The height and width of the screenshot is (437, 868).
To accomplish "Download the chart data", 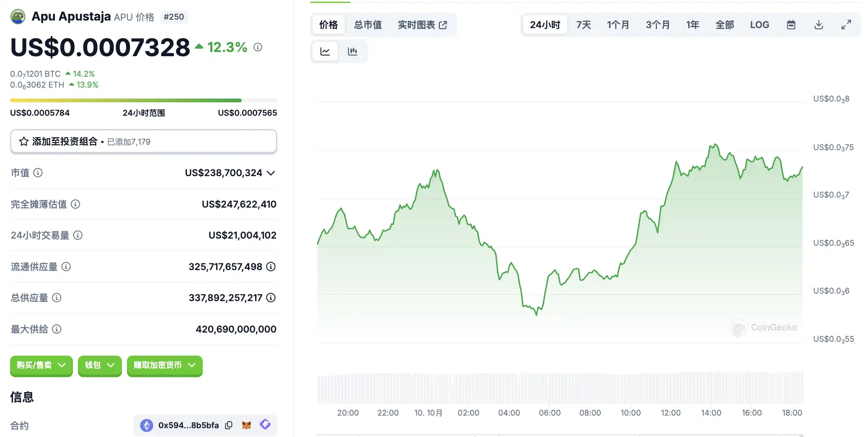I will tap(819, 25).
